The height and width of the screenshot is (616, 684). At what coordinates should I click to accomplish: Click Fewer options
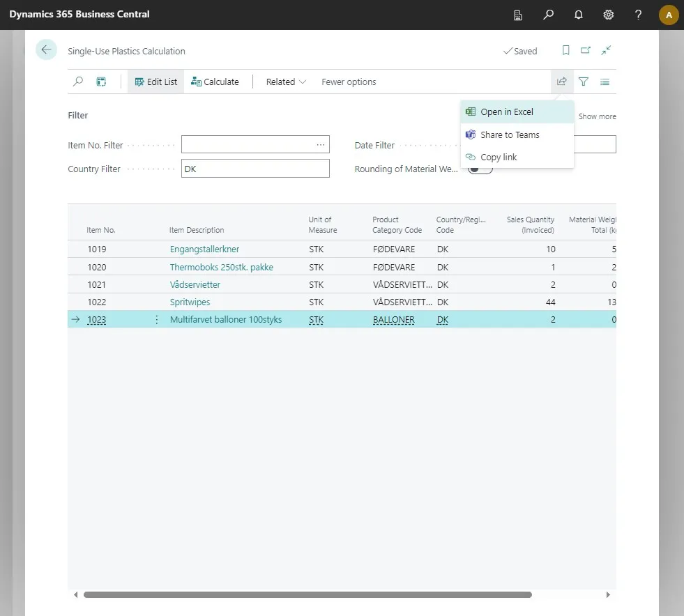[349, 82]
